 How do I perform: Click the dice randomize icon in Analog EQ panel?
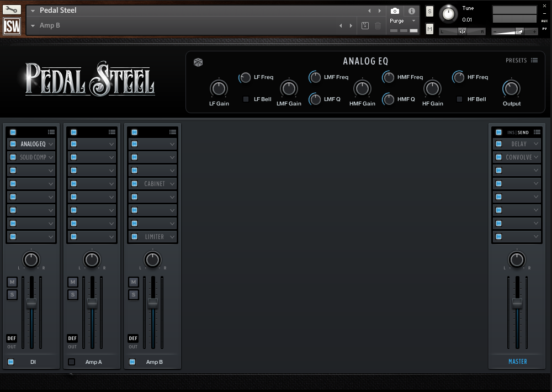[198, 62]
